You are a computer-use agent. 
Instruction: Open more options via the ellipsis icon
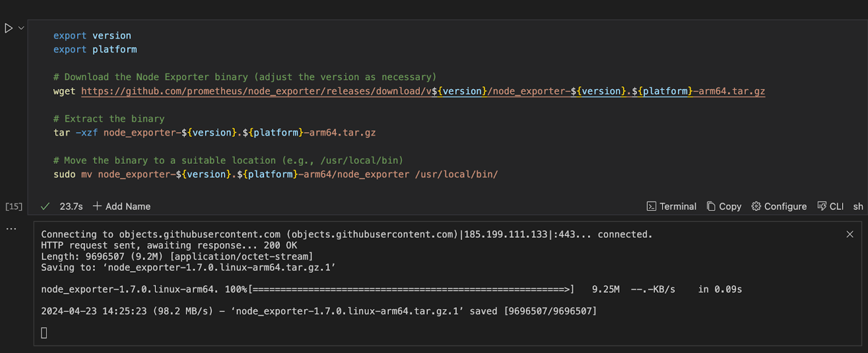point(12,228)
